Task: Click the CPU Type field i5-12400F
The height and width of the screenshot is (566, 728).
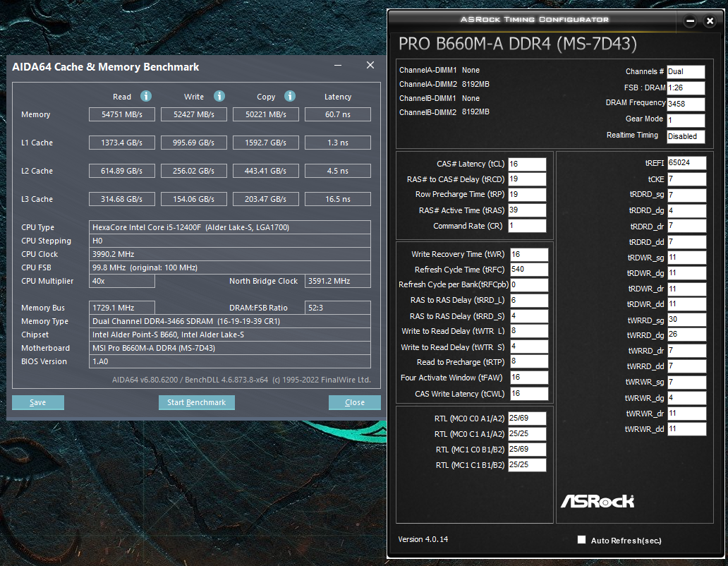Action: [x=230, y=227]
